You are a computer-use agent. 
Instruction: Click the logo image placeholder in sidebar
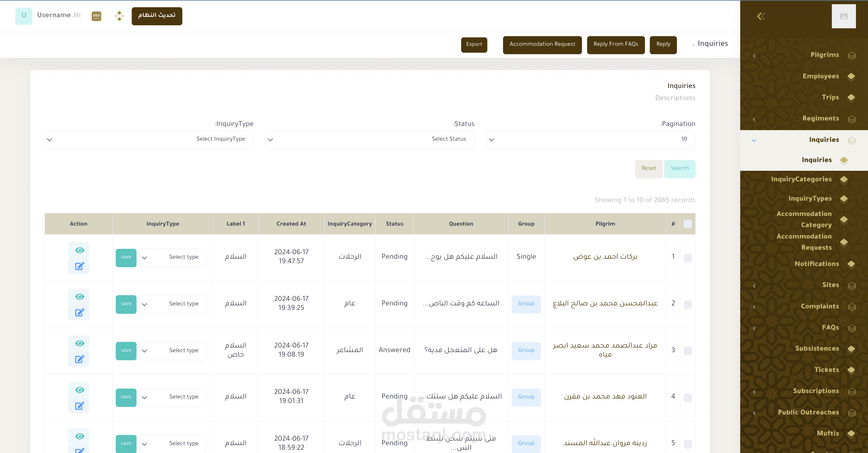point(843,16)
